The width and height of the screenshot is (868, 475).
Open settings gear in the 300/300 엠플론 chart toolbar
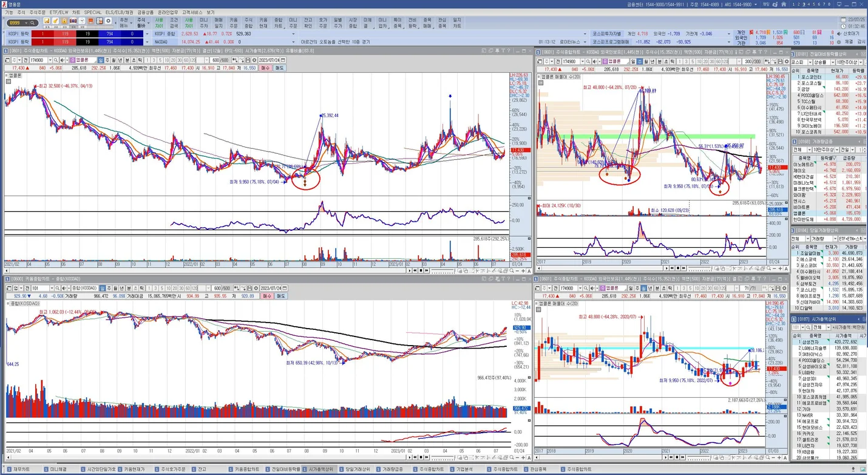click(786, 61)
